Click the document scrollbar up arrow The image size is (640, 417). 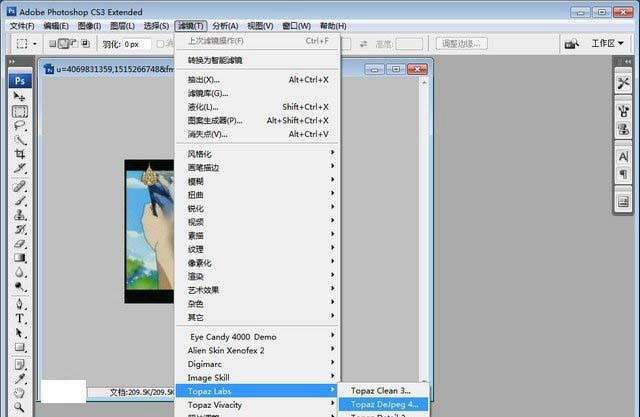[424, 82]
